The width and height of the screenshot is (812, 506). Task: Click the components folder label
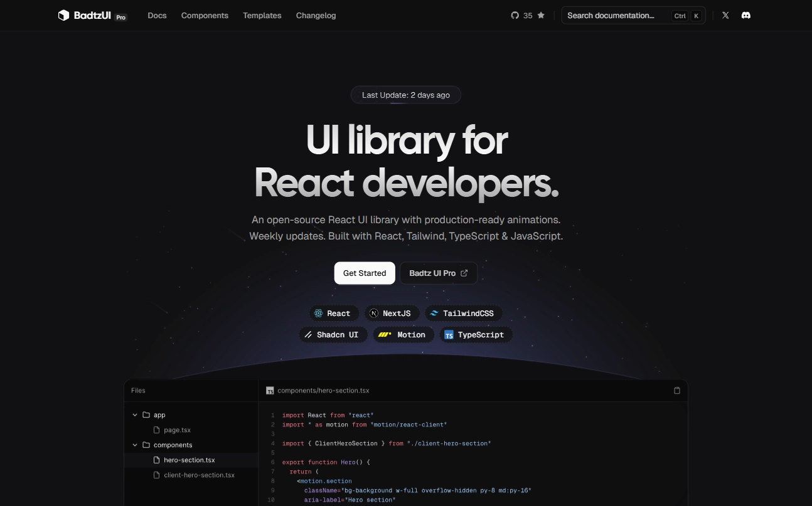click(173, 445)
